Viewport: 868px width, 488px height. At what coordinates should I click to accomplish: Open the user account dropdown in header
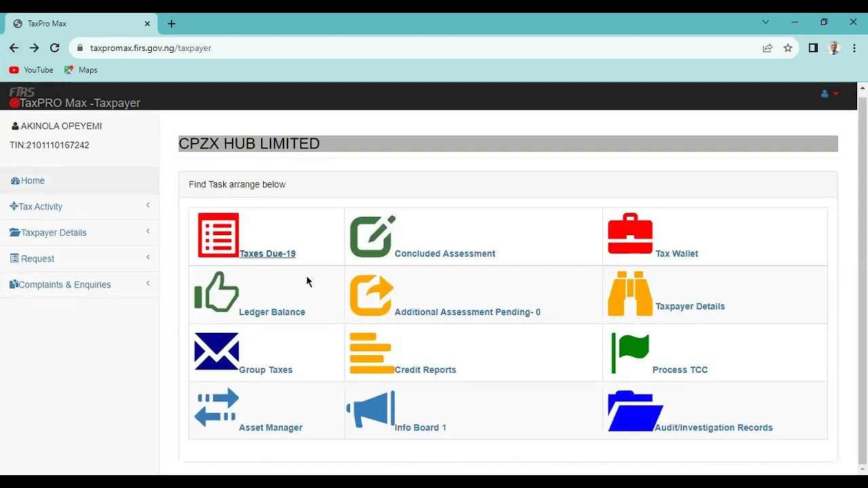tap(829, 94)
